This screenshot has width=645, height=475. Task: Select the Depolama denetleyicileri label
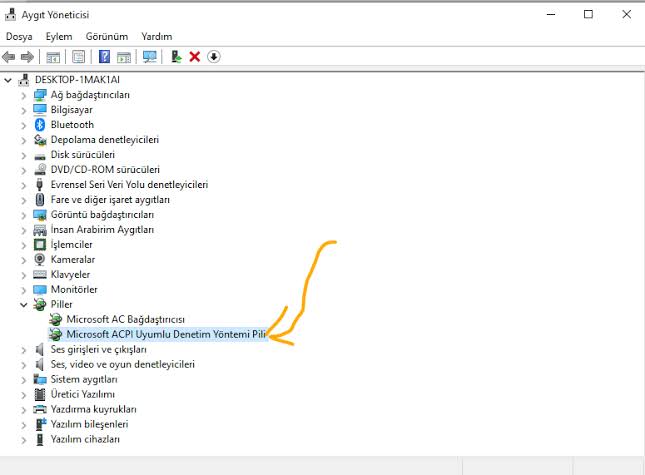(x=104, y=140)
